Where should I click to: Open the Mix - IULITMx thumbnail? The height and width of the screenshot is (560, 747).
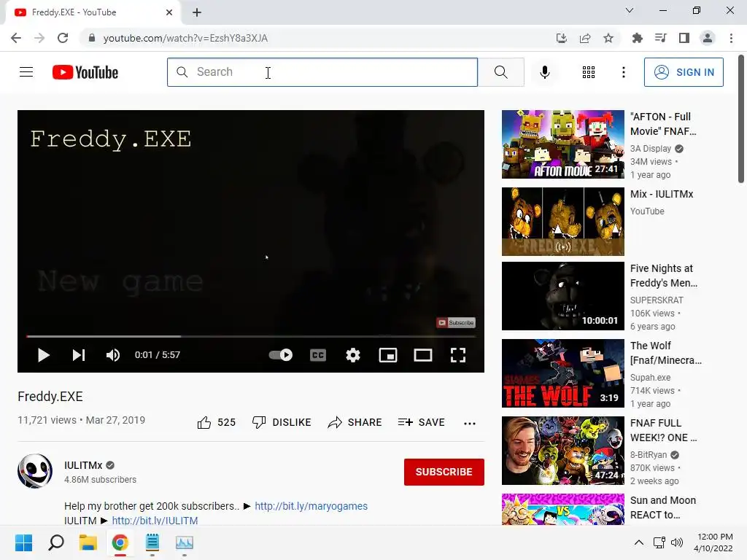(562, 222)
